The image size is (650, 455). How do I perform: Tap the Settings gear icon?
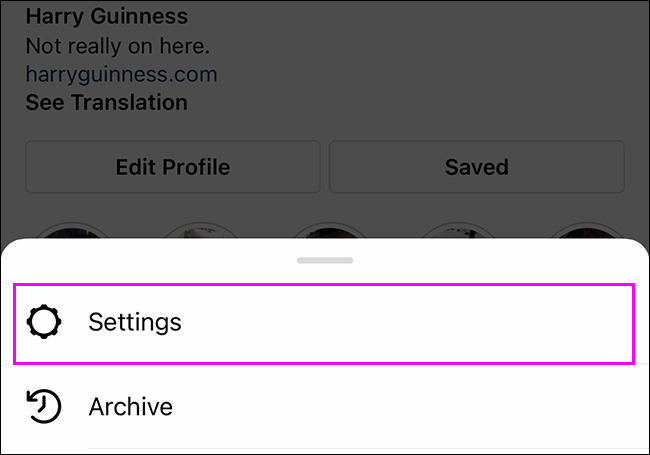tap(44, 322)
